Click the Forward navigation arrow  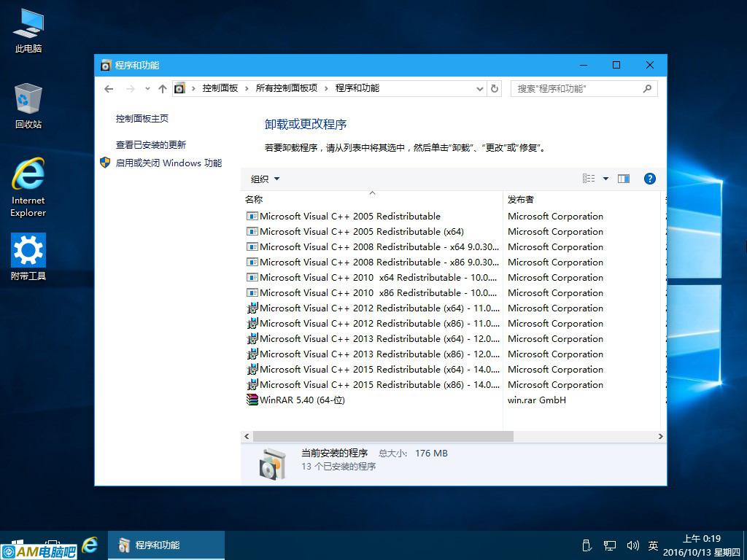(130, 88)
